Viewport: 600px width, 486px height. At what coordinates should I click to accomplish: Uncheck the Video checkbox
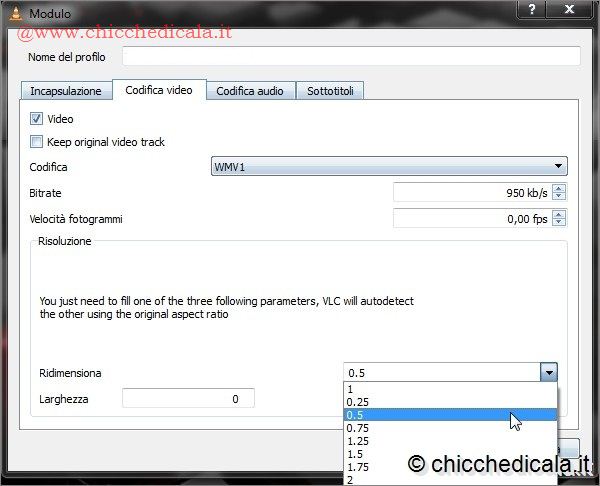pyautogui.click(x=37, y=119)
